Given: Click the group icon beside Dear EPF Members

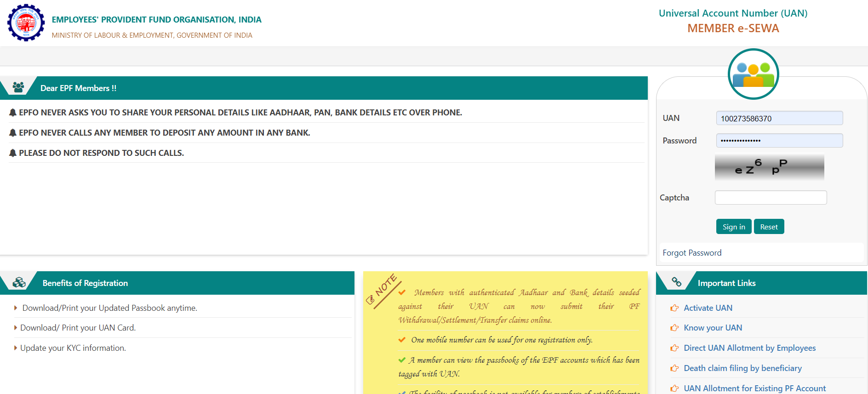Looking at the screenshot, I should click(x=18, y=87).
